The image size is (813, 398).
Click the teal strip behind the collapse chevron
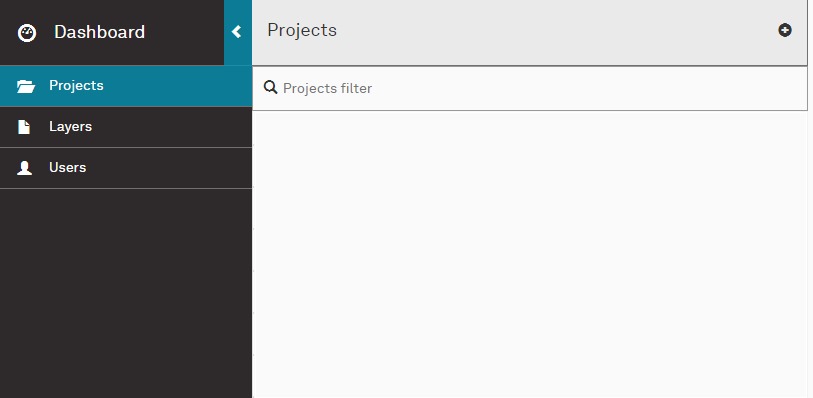tap(238, 32)
